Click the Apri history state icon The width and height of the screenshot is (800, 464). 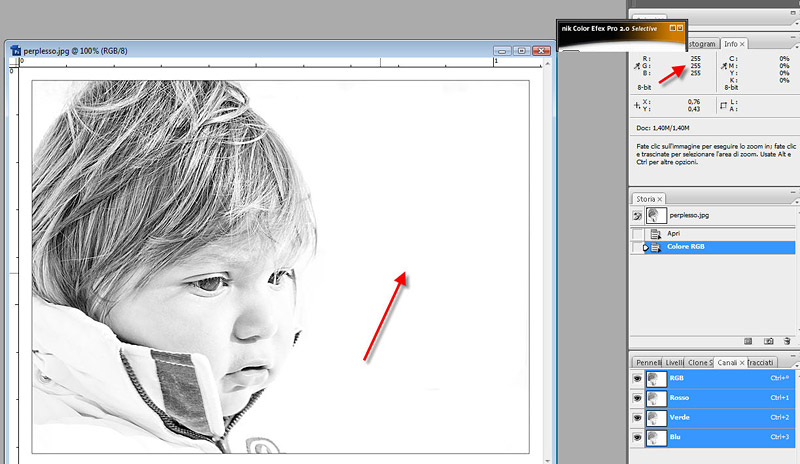click(656, 233)
